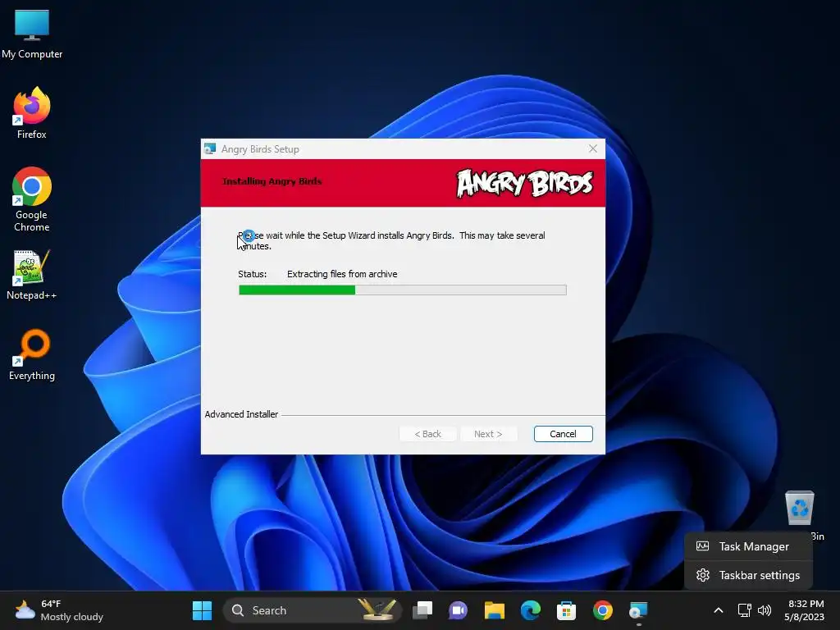Open My Computer desktop icon
The width and height of the screenshot is (840, 630).
tap(32, 33)
